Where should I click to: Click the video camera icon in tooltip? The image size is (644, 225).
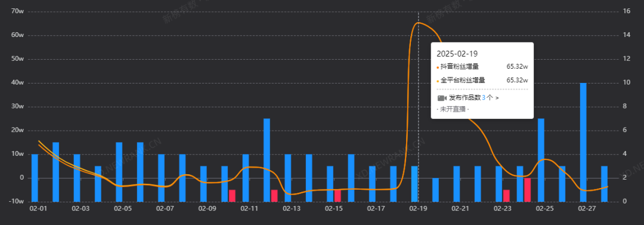pos(442,98)
